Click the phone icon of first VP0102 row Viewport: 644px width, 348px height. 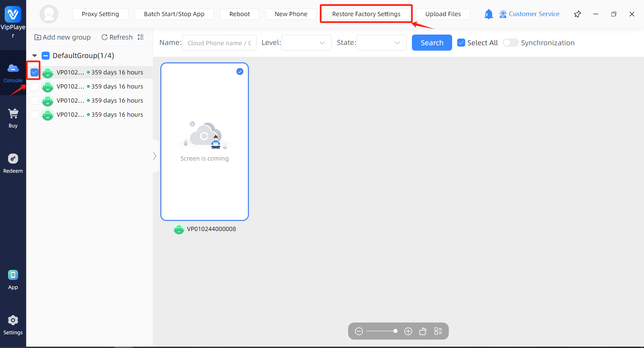48,72
